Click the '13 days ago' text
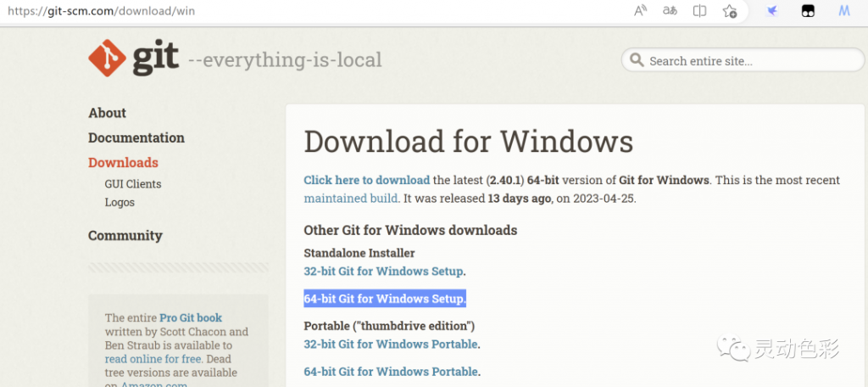The image size is (868, 387). coord(520,199)
